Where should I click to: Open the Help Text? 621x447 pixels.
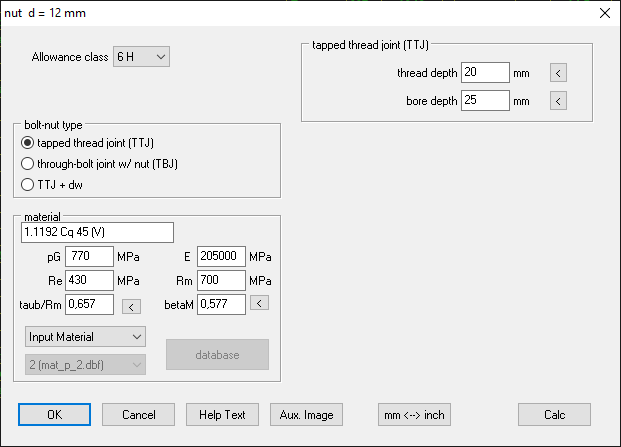pyautogui.click(x=222, y=414)
